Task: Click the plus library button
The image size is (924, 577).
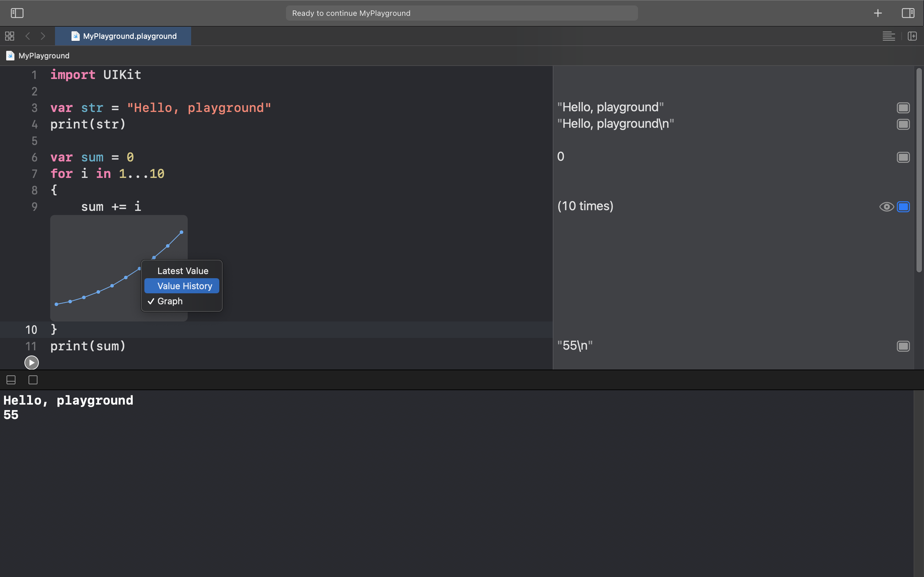Action: point(878,13)
